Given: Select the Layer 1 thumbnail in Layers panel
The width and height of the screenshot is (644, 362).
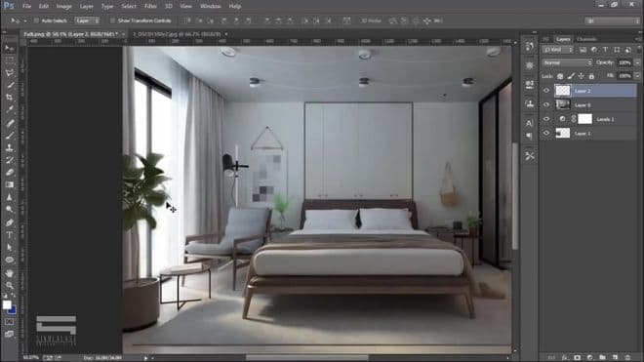Looking at the screenshot, I should [563, 133].
